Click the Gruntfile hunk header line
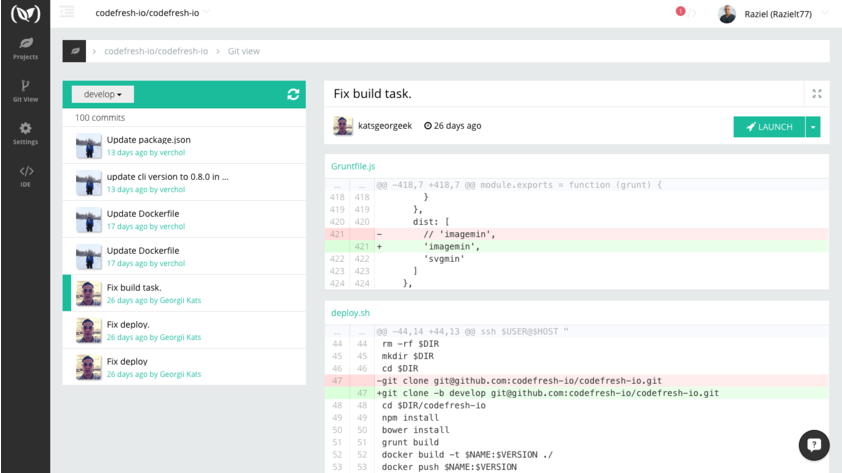Viewport: 842px width, 473px height. (577, 185)
